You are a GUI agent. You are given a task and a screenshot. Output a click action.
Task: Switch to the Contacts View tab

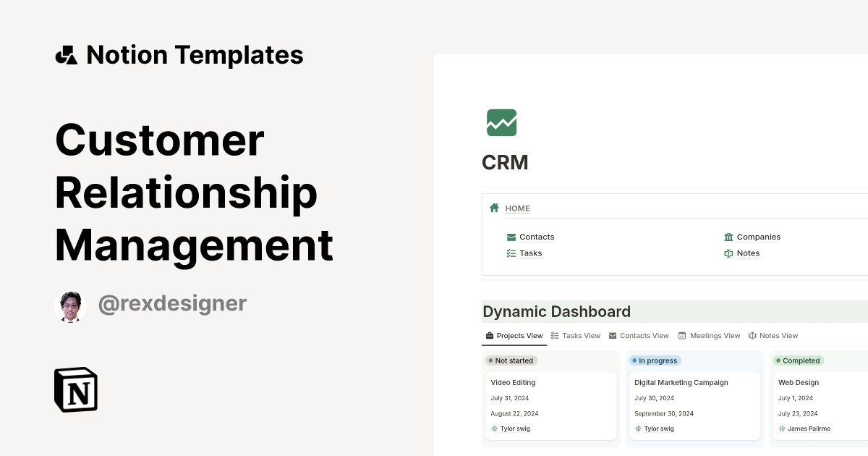coord(639,335)
